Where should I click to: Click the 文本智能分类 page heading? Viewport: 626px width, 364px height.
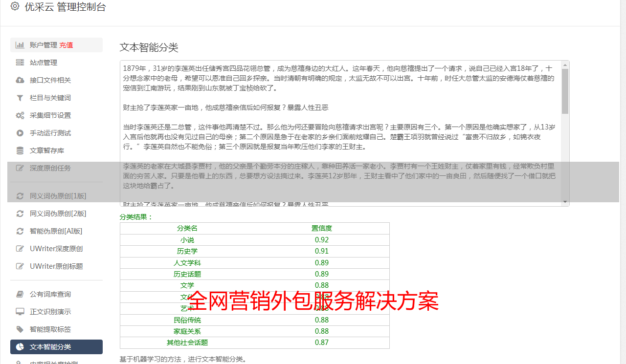149,47
